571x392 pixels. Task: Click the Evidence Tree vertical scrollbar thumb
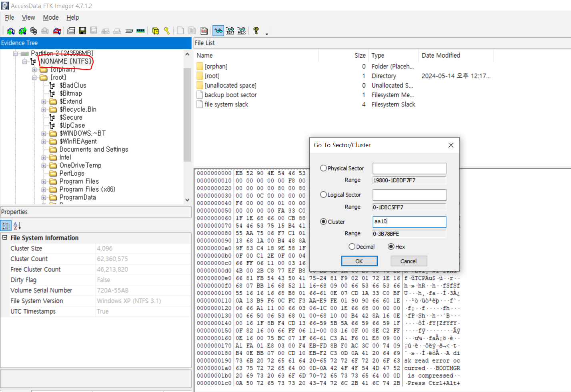[187, 115]
